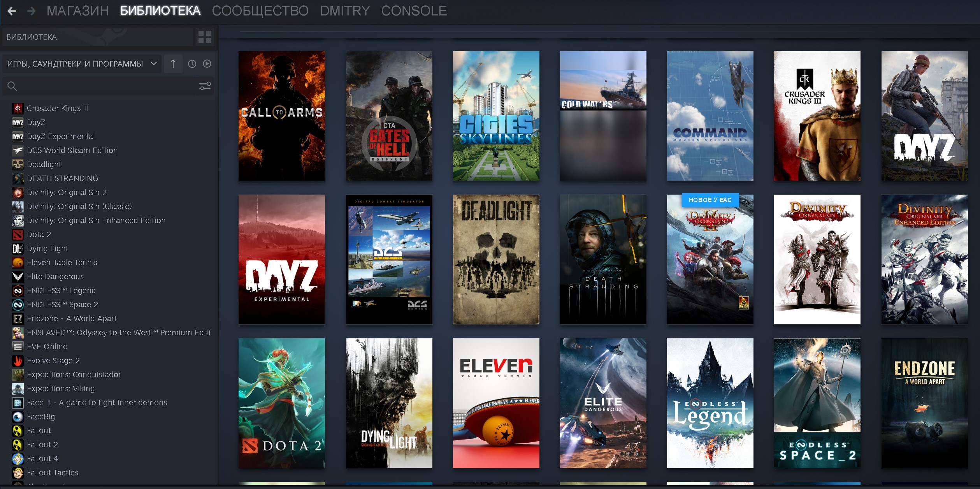The height and width of the screenshot is (489, 980).
Task: Click the Elite Dangerous icon in sidebar
Action: click(17, 276)
